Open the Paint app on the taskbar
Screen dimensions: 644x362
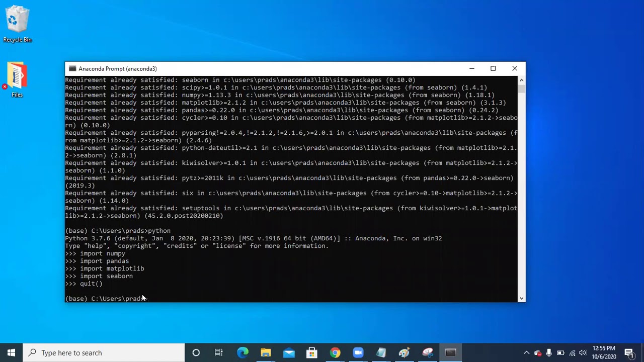click(x=405, y=353)
